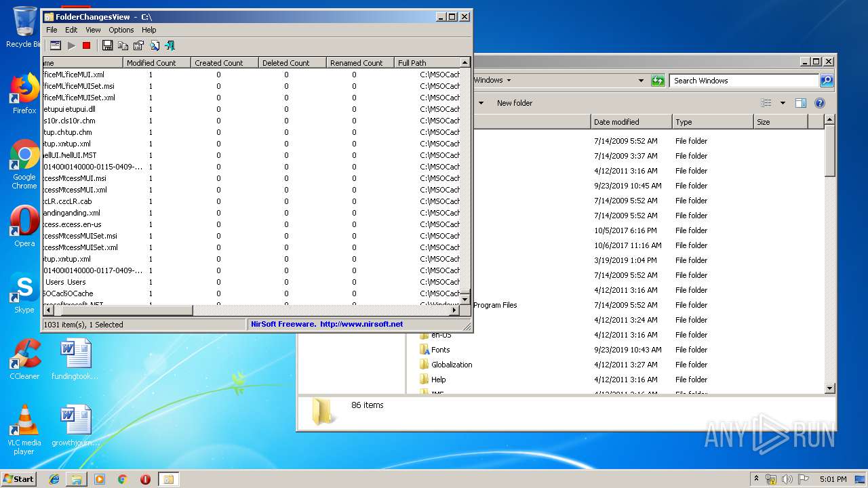Click the Search Windows field in Explorer
Screen dimensions: 868x488
click(744, 81)
